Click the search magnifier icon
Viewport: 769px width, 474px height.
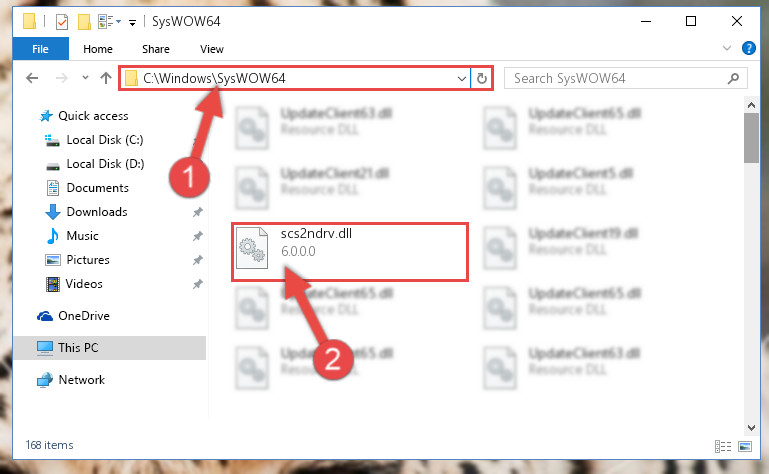point(733,79)
